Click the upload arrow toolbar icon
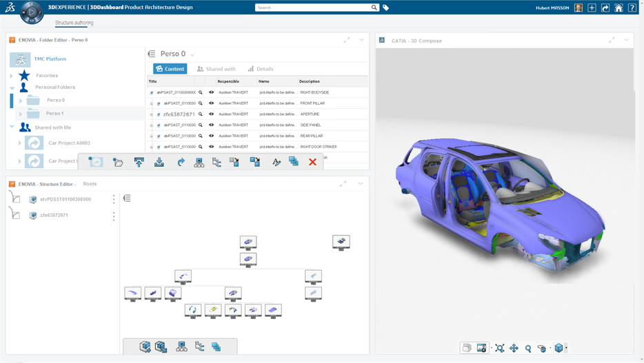The width and height of the screenshot is (644, 363). pos(139,163)
